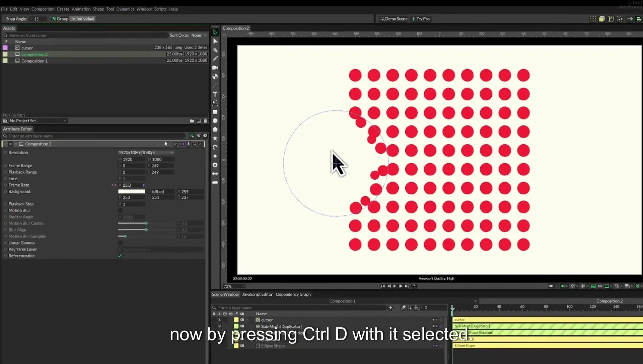
Task: Enable the Linear Gamma checkbox
Action: 120,243
